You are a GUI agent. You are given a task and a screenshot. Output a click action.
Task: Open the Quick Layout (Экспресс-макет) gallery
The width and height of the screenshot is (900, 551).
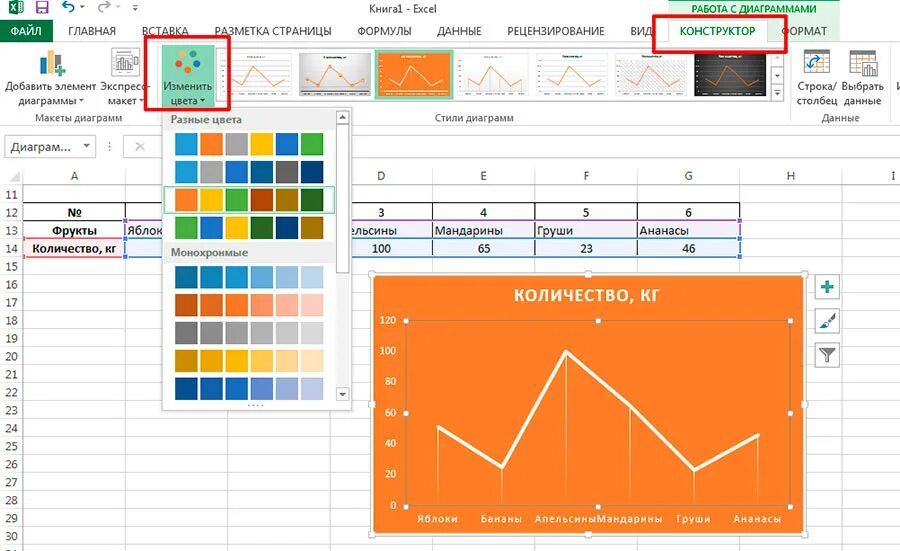(x=123, y=77)
